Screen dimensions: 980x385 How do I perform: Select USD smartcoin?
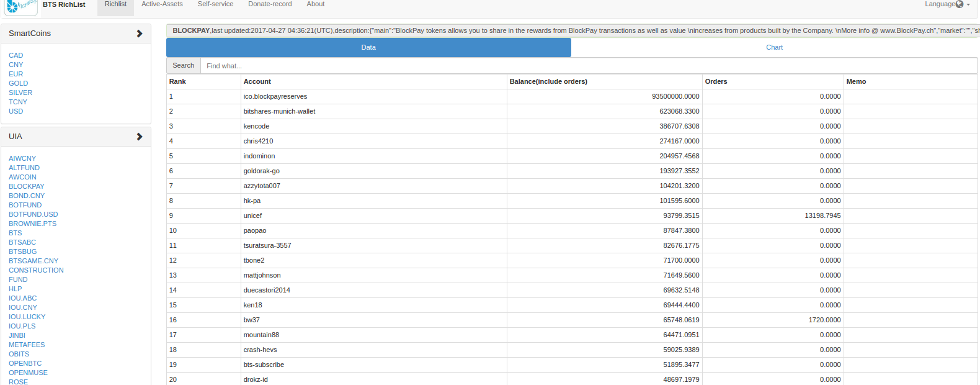pos(16,111)
